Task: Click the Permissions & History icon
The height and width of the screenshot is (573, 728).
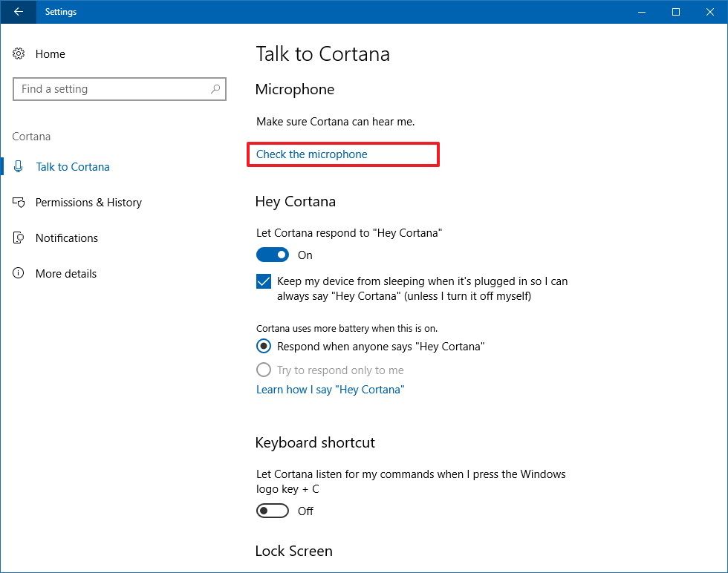Action: pyautogui.click(x=17, y=202)
